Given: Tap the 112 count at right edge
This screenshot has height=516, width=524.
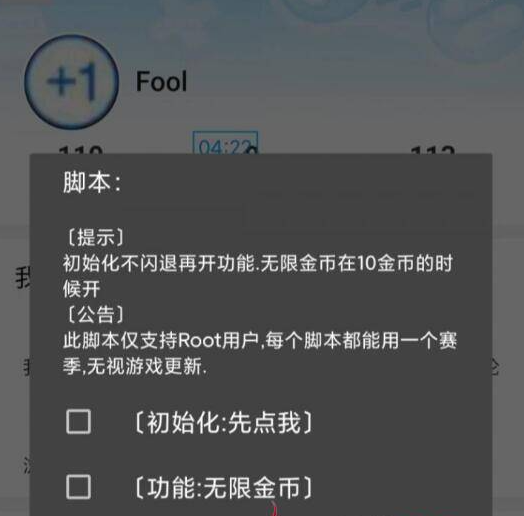Looking at the screenshot, I should coord(432,149).
